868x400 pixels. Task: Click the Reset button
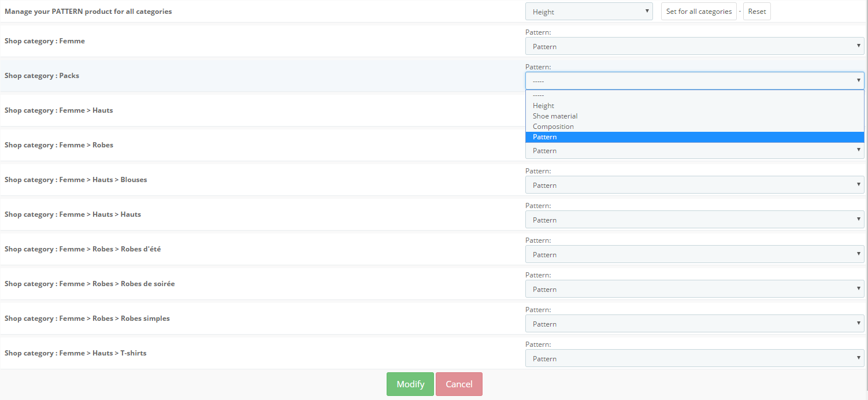(757, 12)
